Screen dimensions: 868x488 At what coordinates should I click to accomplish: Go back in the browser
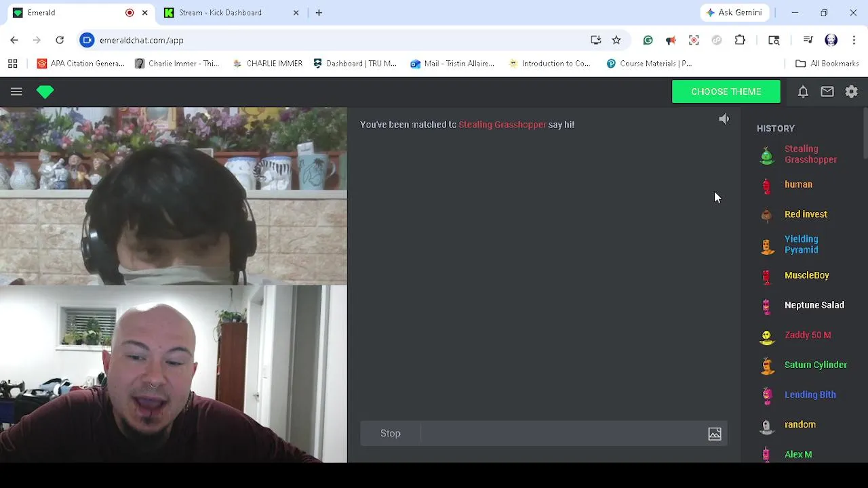point(14,40)
